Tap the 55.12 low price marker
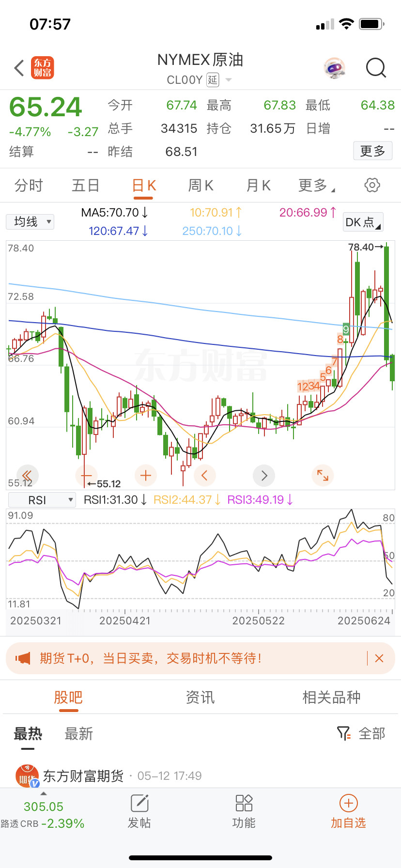 (x=104, y=484)
